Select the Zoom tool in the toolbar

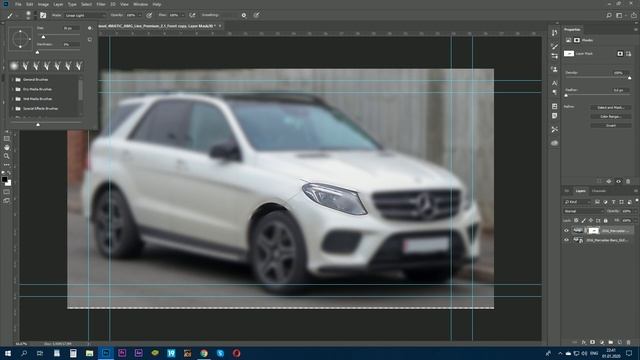tap(7, 156)
